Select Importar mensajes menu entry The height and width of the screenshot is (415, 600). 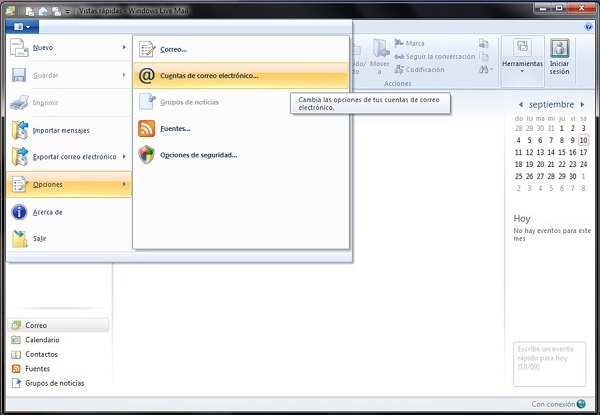pyautogui.click(x=69, y=130)
